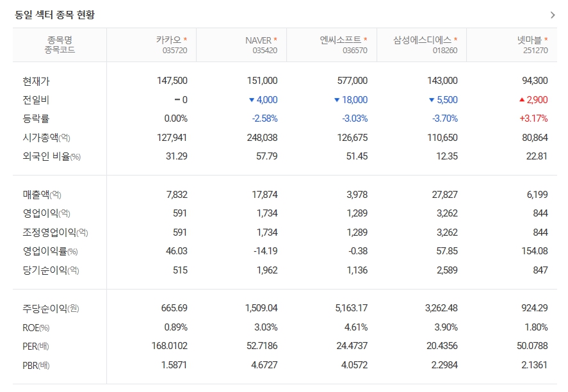
Task: Click the 종목명 종목코드 column header
Action: [60, 45]
